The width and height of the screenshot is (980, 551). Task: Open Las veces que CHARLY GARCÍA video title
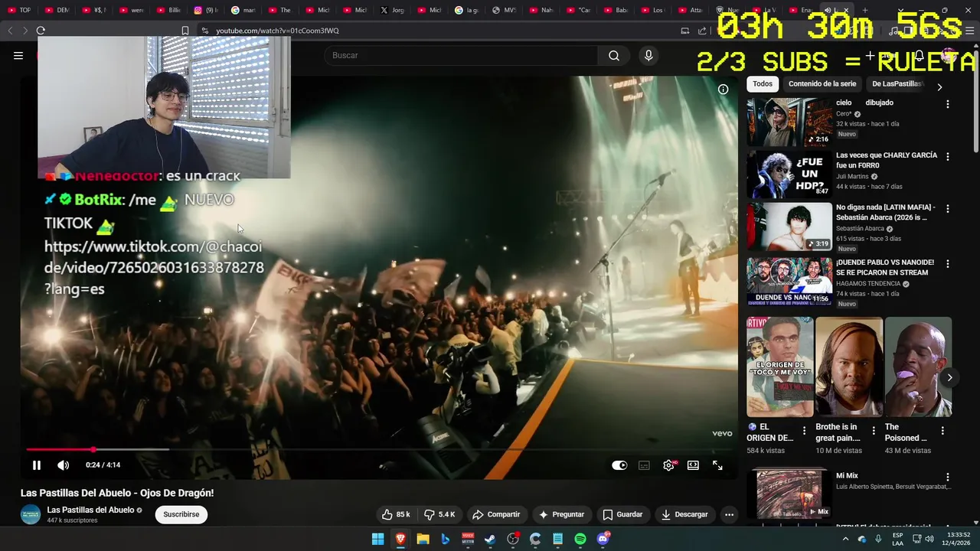(887, 160)
